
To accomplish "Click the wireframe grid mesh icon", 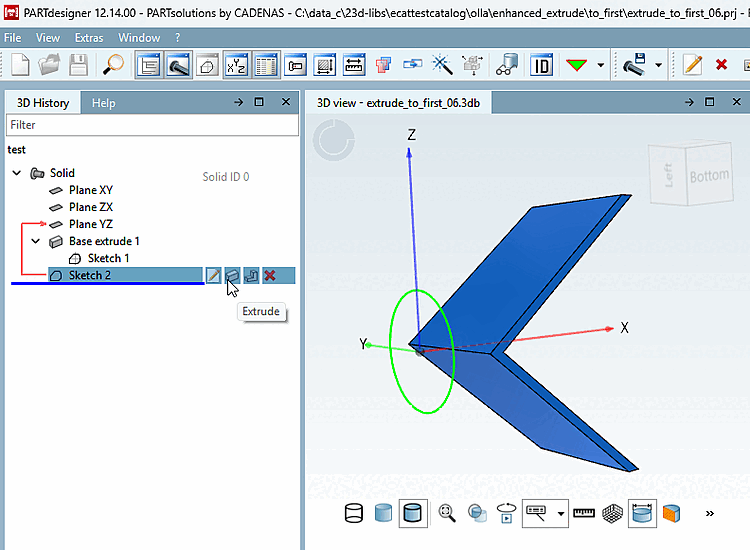I will tap(613, 513).
